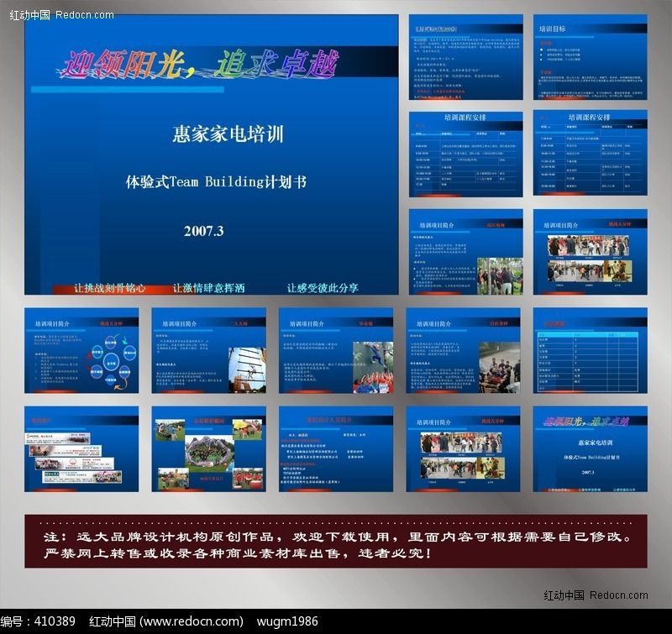The image size is (672, 634).
Task: Open the 培训项目简介 slide with seated group photo
Action: pyautogui.click(x=464, y=350)
